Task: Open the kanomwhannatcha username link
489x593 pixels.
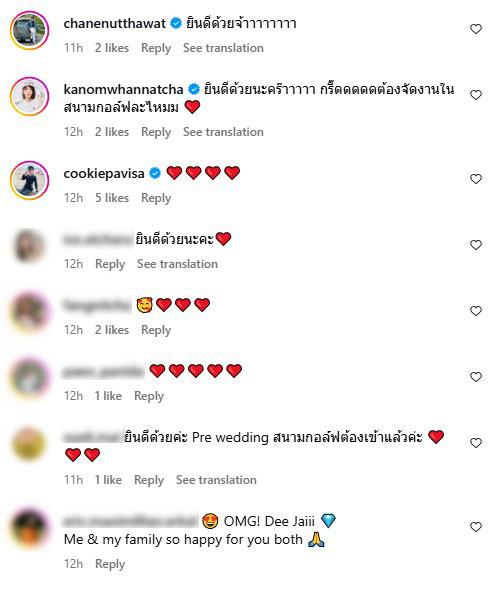Action: click(x=123, y=89)
